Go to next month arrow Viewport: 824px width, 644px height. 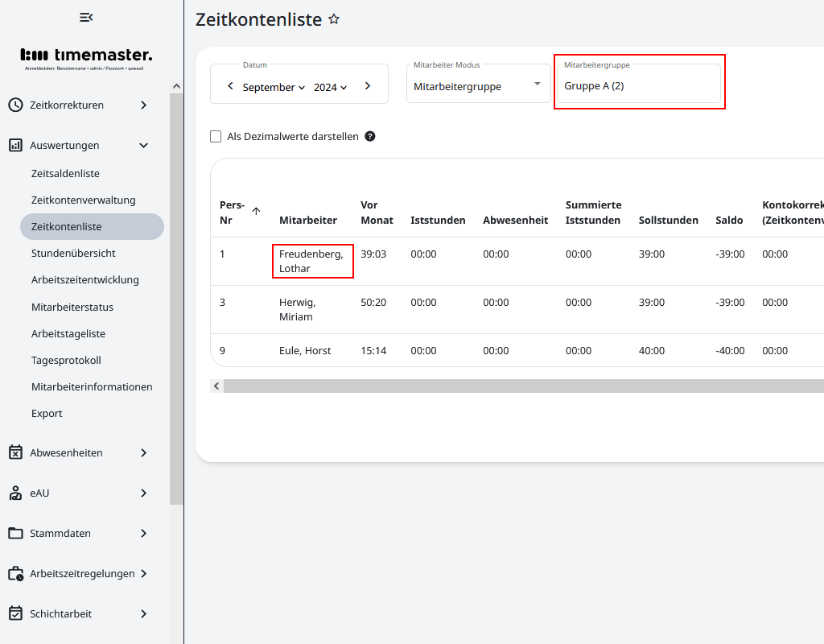[368, 86]
